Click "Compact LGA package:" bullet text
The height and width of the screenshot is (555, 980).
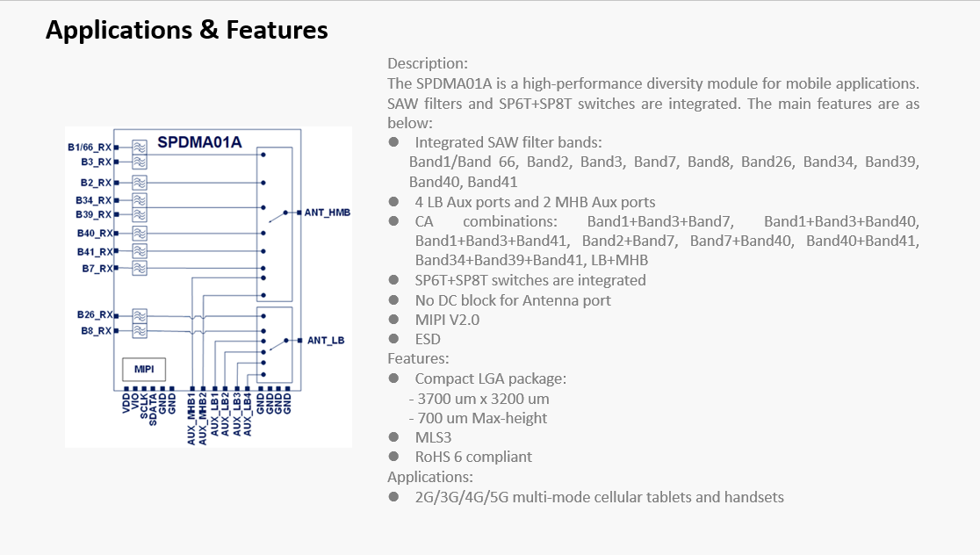(x=490, y=378)
